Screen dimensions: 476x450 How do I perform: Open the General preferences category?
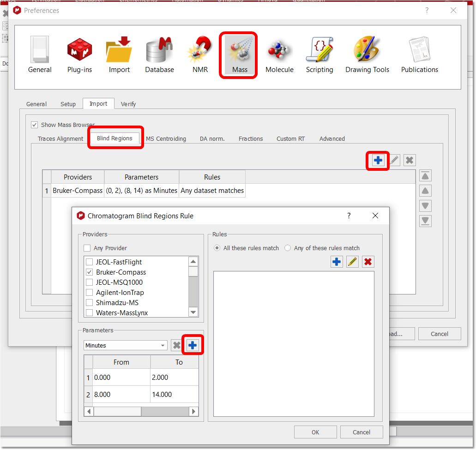pos(40,54)
